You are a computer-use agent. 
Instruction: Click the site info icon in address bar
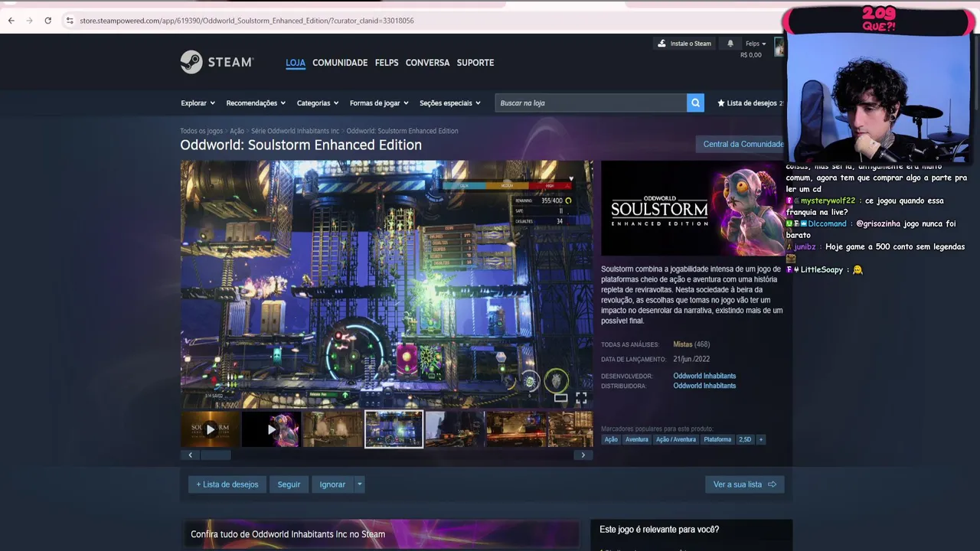tap(69, 21)
